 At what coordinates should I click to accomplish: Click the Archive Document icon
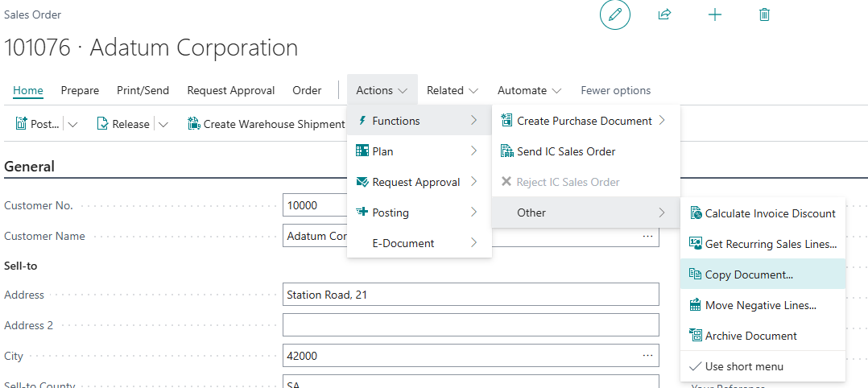(x=696, y=336)
